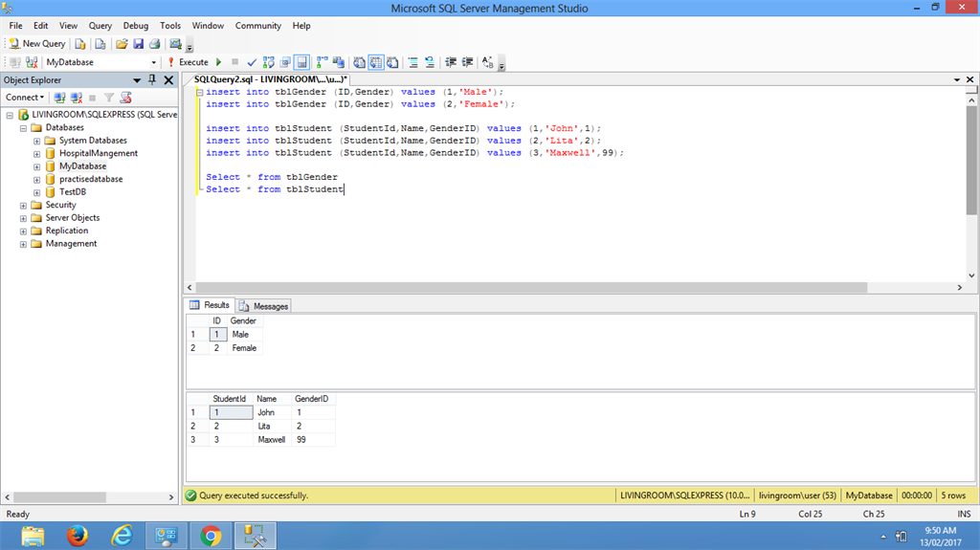Screen dimensions: 980x550
Task: Open the standard toolbar overflow options arrow
Action: coord(189,46)
